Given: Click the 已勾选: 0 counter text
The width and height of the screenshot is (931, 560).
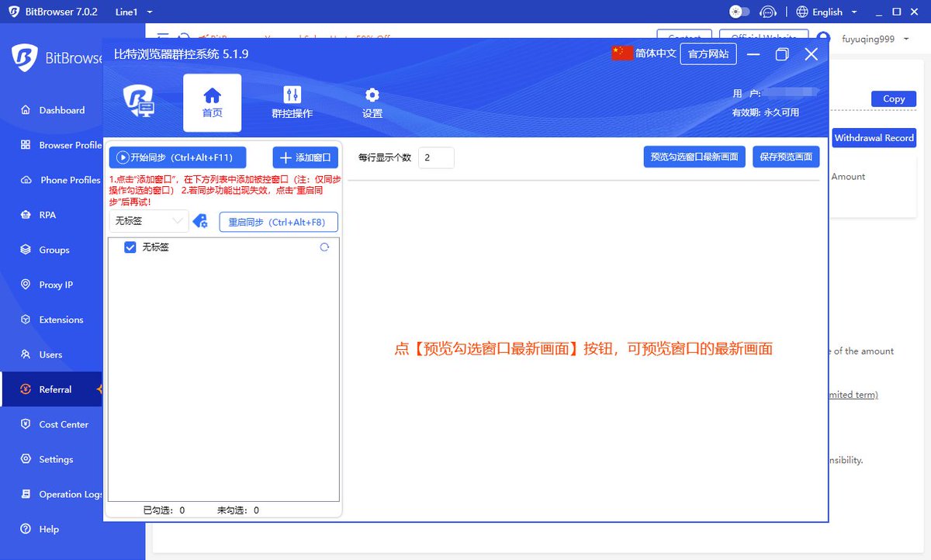Looking at the screenshot, I should [164, 510].
